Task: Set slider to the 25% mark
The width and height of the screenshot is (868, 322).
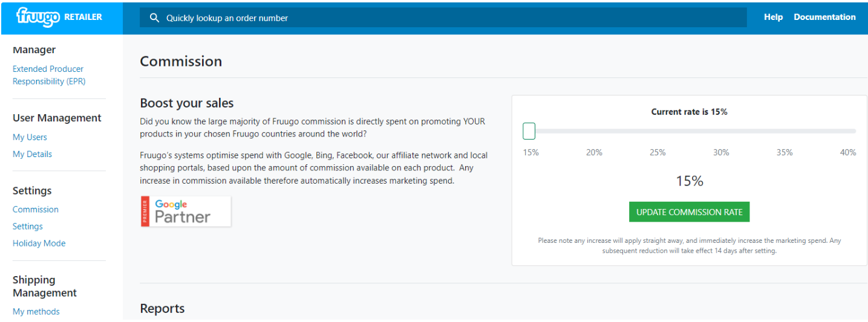Action: coord(658,131)
